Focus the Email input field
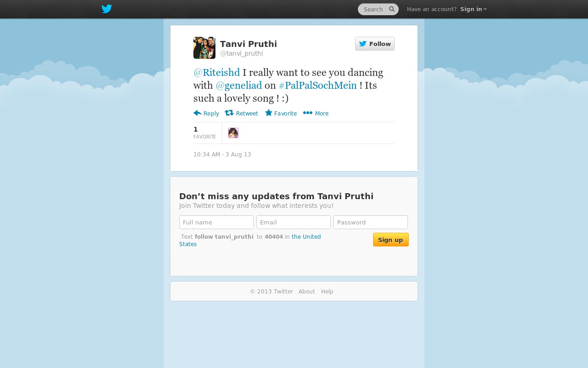This screenshot has width=588, height=368. tap(294, 222)
